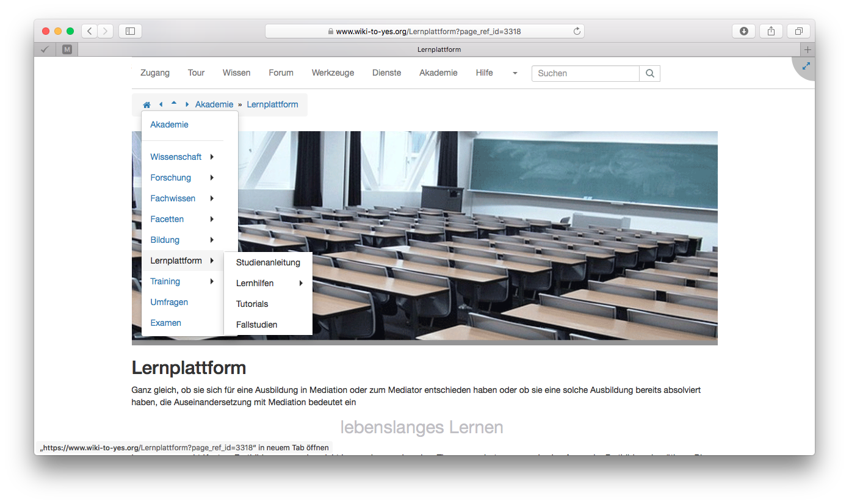Image resolution: width=849 pixels, height=504 pixels.
Task: Expand the Training submenu
Action: point(212,281)
